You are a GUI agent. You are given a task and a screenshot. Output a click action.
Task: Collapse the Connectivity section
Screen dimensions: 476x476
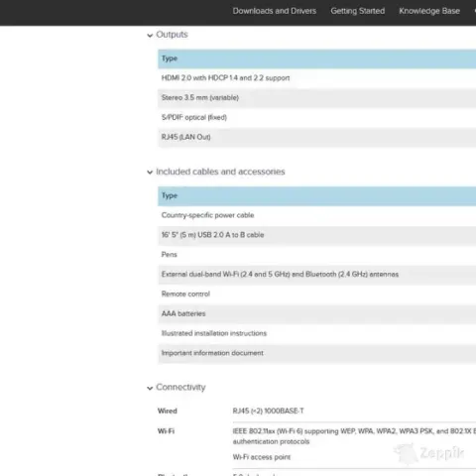(x=150, y=388)
